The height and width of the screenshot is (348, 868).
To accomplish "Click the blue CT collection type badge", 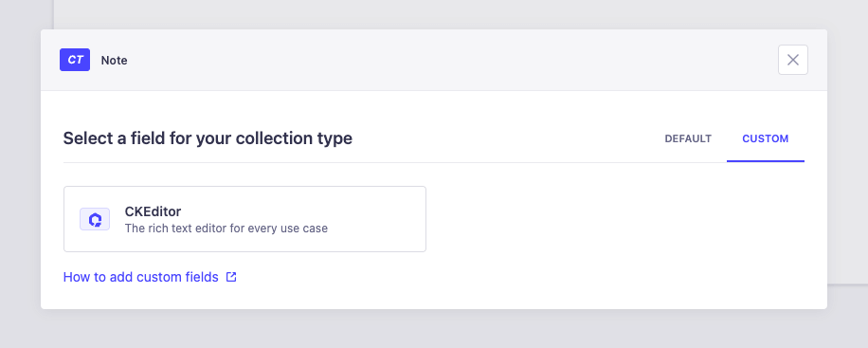I will [75, 60].
